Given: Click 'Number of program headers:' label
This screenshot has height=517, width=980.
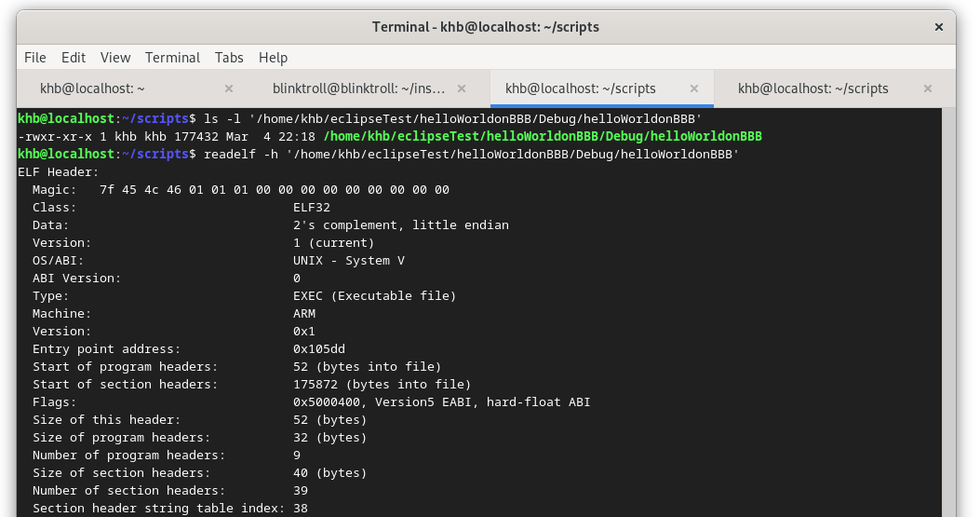Looking at the screenshot, I should pos(128,455).
